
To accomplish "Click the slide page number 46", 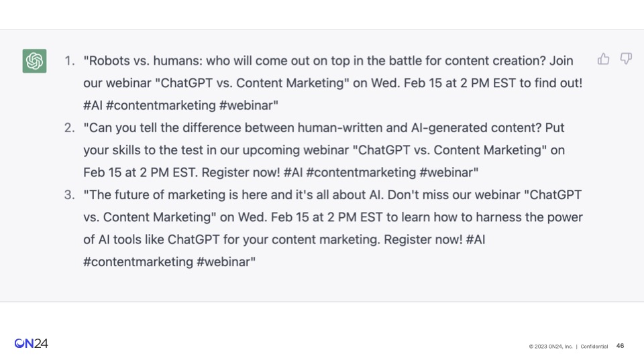I will [620, 346].
